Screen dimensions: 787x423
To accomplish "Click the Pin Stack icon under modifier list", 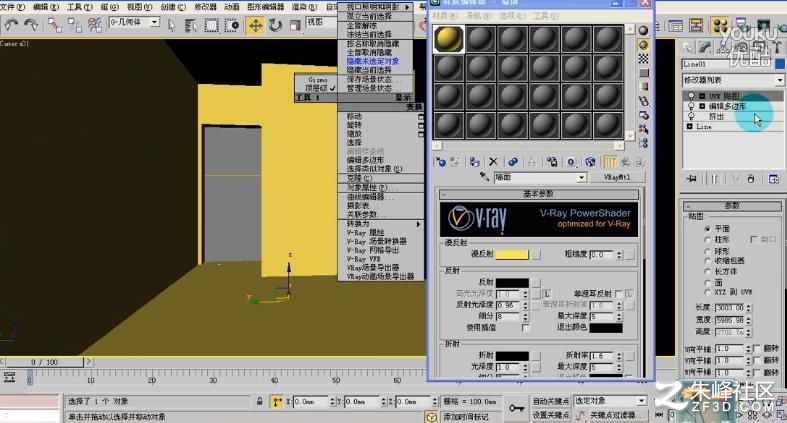I will point(692,179).
